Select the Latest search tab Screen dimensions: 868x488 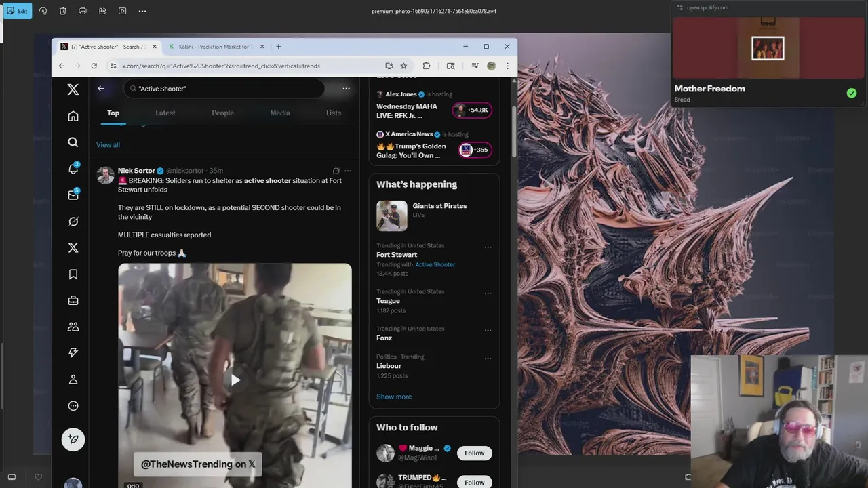pyautogui.click(x=165, y=113)
